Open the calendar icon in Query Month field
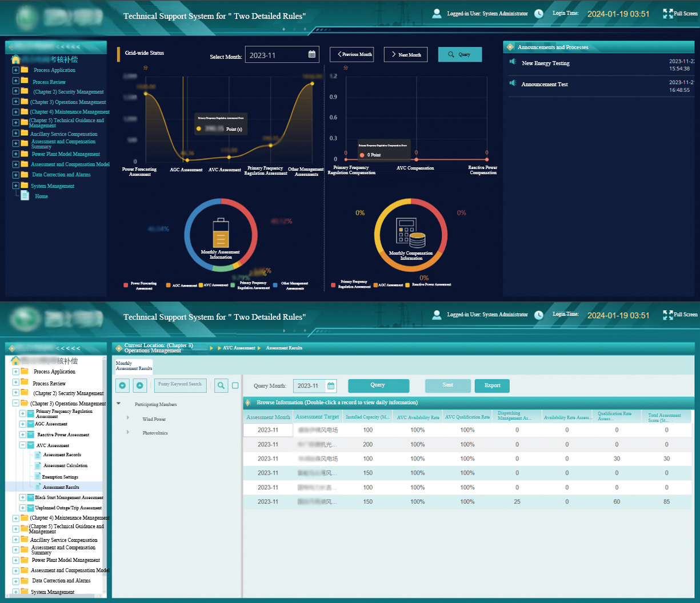The height and width of the screenshot is (603, 700). tap(331, 386)
